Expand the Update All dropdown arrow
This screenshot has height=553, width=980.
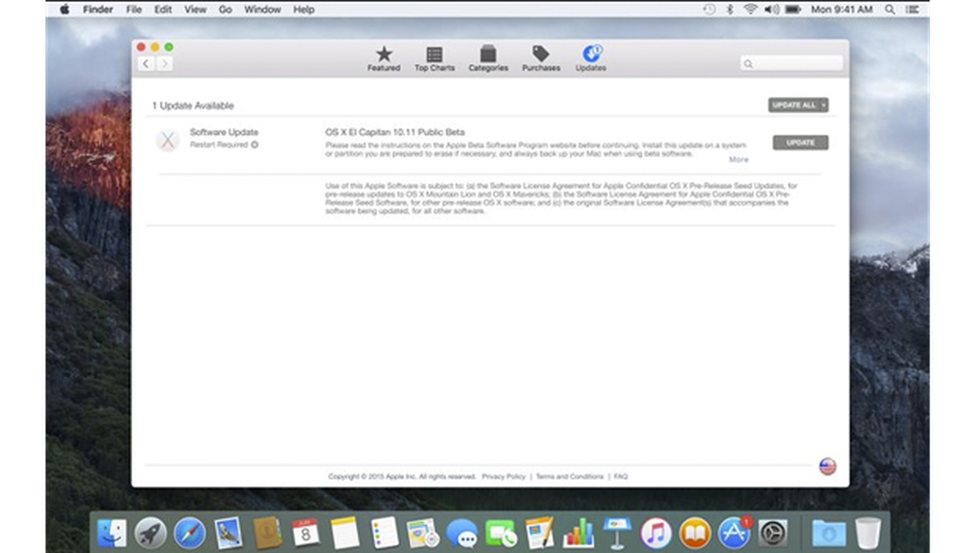tap(823, 105)
